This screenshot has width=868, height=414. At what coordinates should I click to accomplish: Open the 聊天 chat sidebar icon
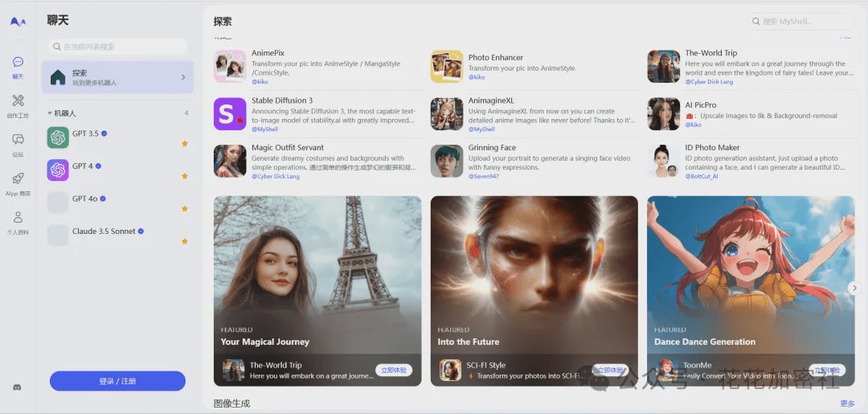pos(18,62)
